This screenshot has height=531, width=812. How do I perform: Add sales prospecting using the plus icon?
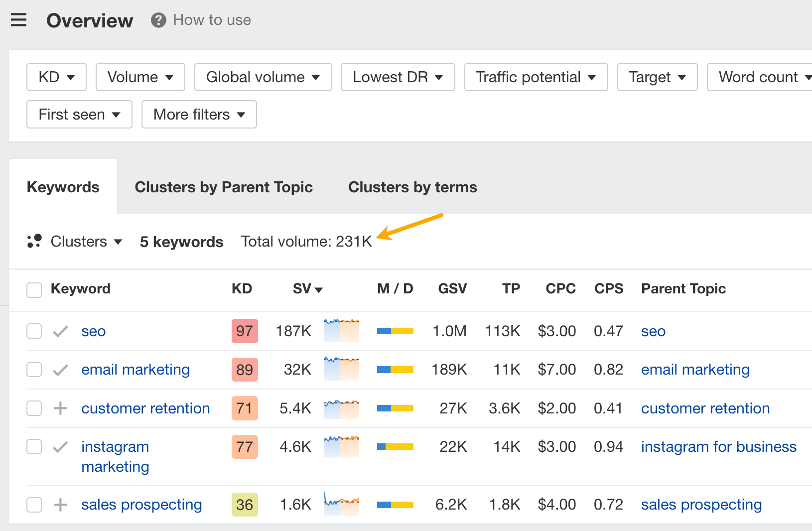pos(60,505)
